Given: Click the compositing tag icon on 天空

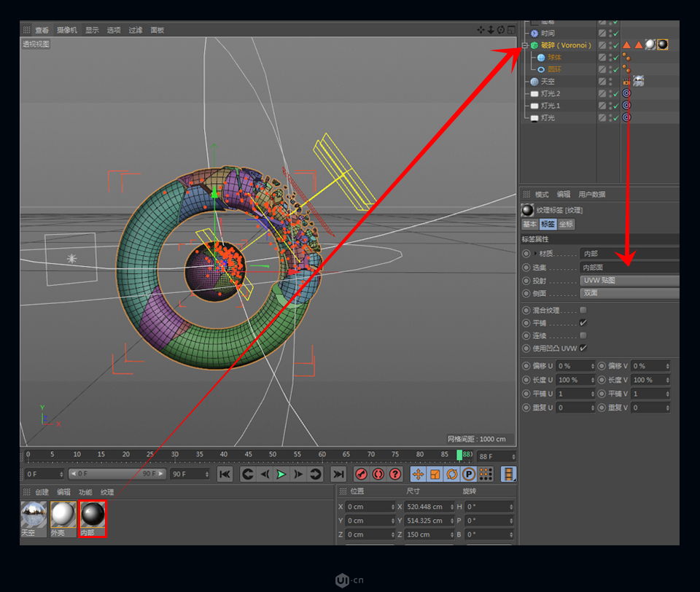Looking at the screenshot, I should [x=625, y=82].
